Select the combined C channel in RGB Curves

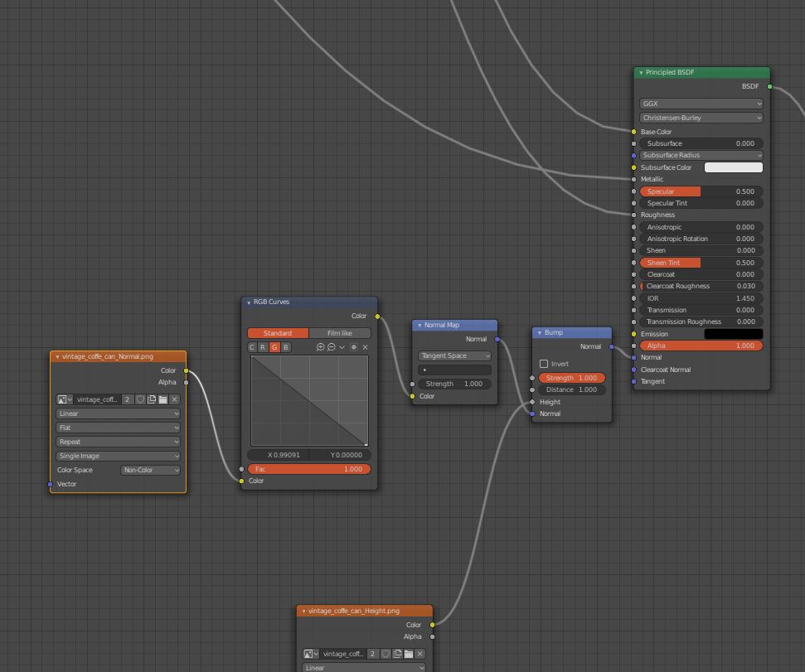point(253,347)
